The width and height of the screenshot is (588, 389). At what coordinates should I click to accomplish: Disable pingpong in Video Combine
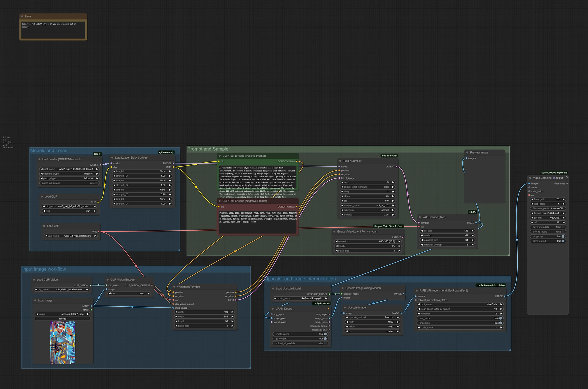pyautogui.click(x=548, y=236)
